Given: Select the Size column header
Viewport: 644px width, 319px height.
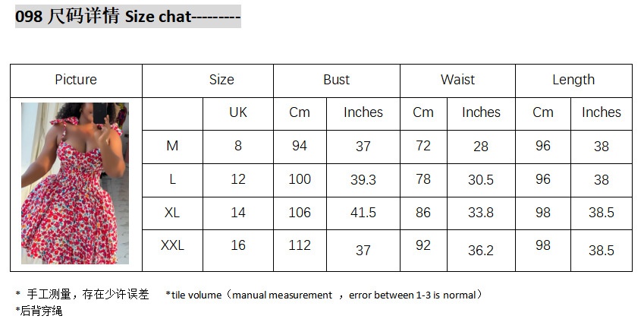Looking at the screenshot, I should pos(221,80).
